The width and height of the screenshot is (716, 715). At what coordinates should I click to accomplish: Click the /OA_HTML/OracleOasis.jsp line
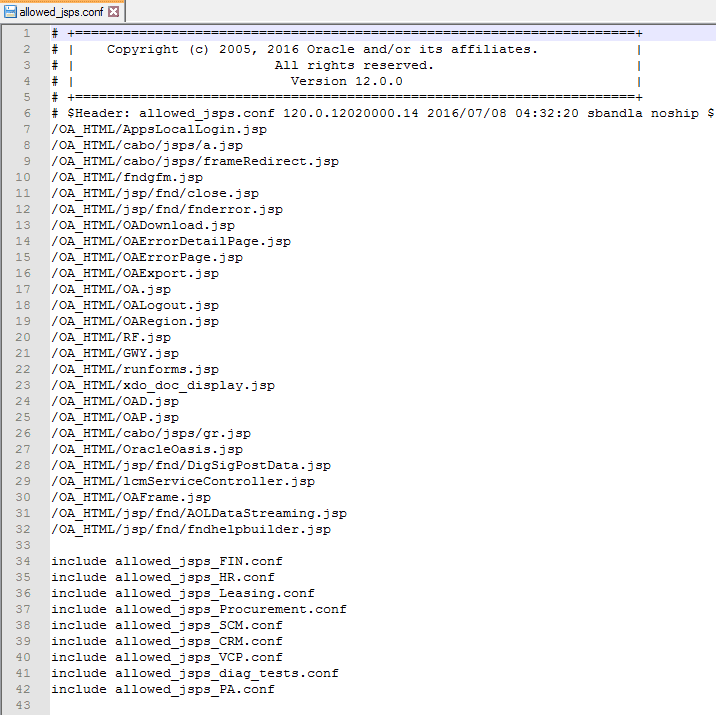click(x=147, y=449)
